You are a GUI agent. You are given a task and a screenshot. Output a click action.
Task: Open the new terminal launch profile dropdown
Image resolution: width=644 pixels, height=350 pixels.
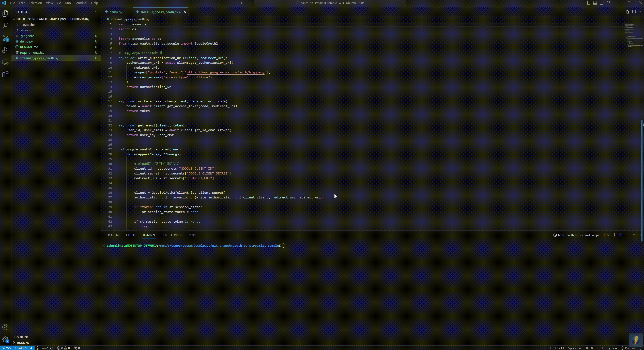click(x=608, y=235)
